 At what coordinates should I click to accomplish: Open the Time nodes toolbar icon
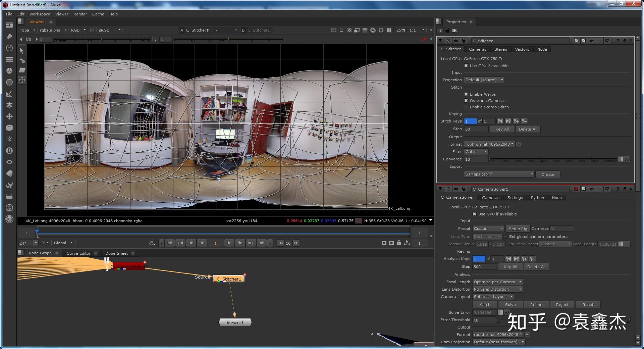[x=9, y=48]
